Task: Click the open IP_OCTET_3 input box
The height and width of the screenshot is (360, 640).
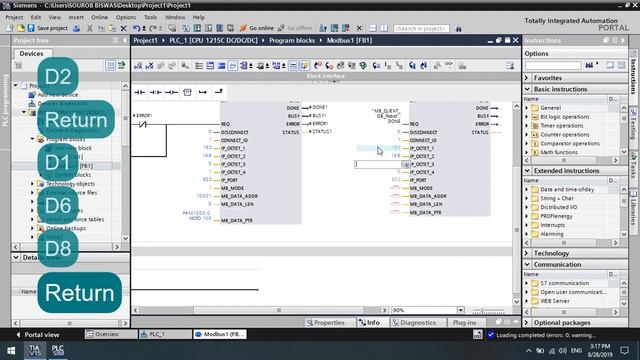Action: tap(378, 164)
